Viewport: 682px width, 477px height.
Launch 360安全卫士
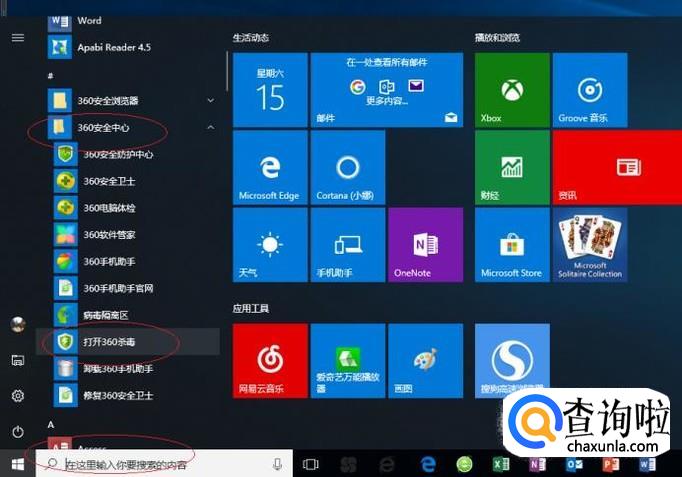click(x=128, y=181)
